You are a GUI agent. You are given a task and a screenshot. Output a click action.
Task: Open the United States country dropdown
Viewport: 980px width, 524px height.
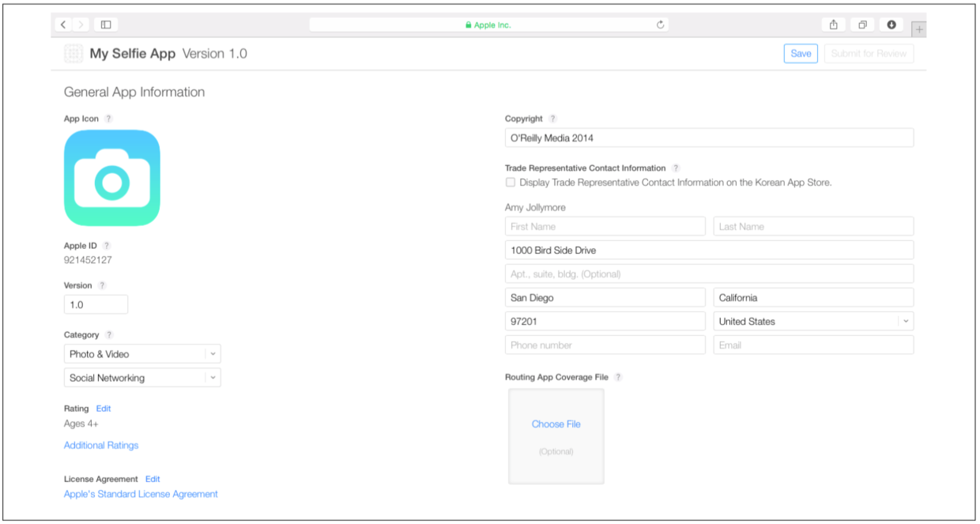906,322
